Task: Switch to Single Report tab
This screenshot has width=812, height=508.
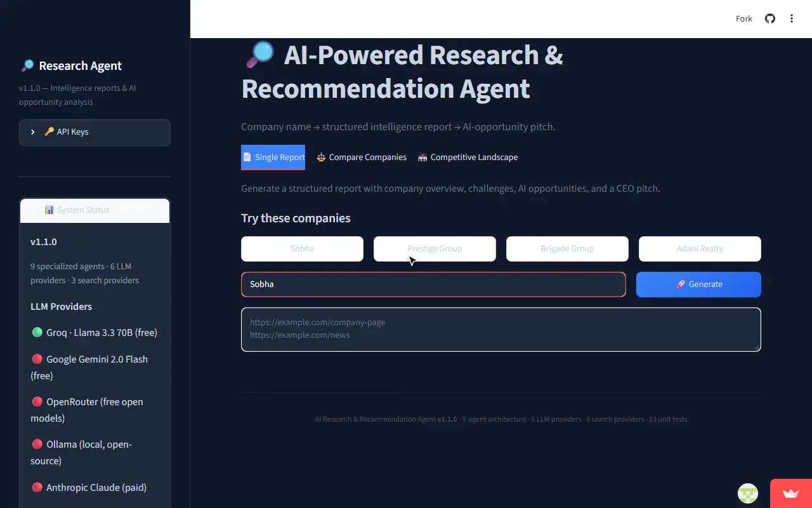Action: pyautogui.click(x=273, y=157)
